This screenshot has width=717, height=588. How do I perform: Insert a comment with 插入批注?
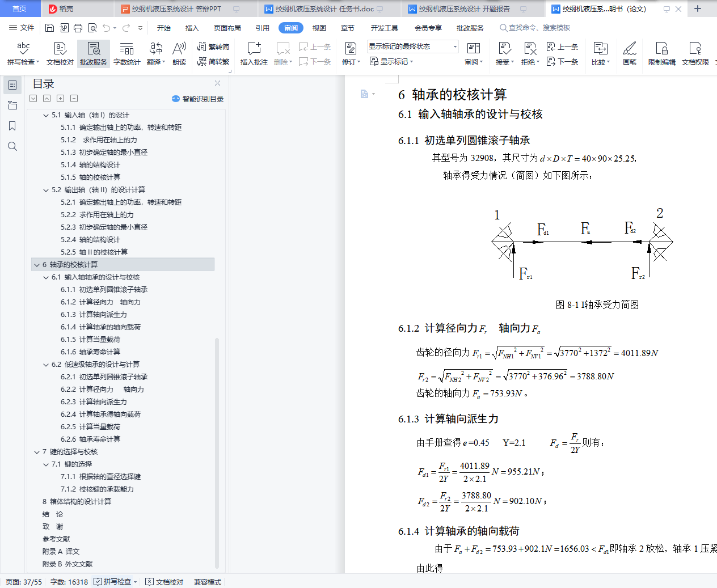[x=254, y=54]
